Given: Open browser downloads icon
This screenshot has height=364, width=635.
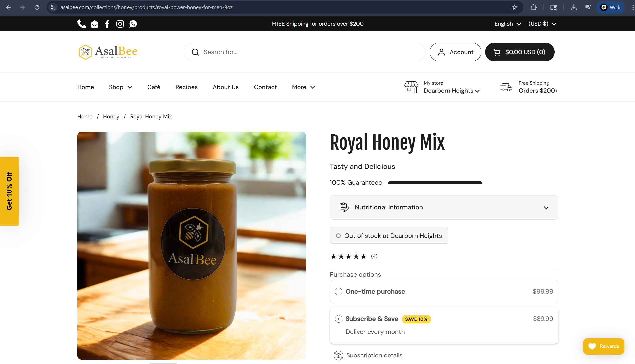Looking at the screenshot, I should (x=574, y=7).
